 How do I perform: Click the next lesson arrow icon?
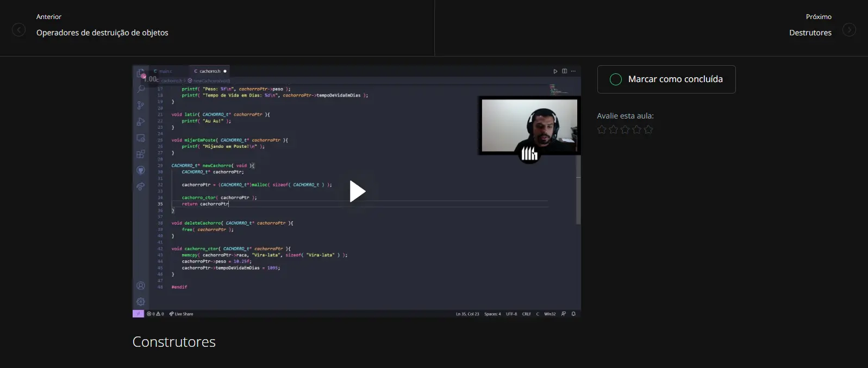(849, 30)
